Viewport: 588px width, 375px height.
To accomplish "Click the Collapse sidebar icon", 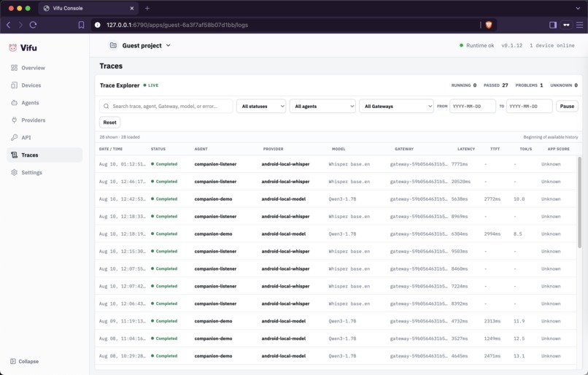I will pyautogui.click(x=13, y=361).
